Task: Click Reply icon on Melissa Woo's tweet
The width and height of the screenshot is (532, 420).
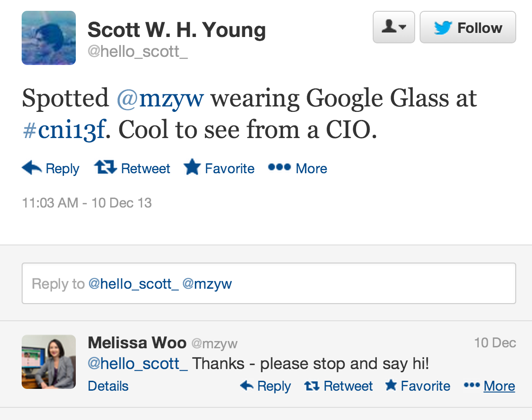Action: (247, 386)
